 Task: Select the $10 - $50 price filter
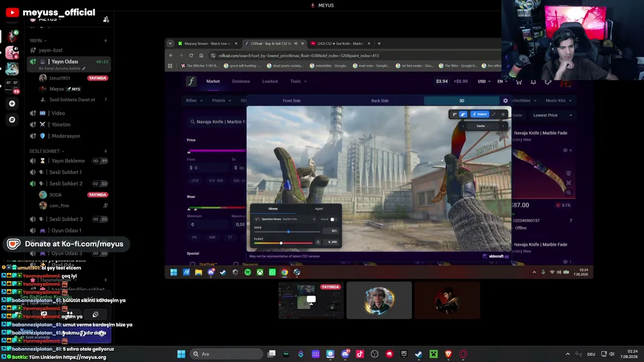click(216, 180)
